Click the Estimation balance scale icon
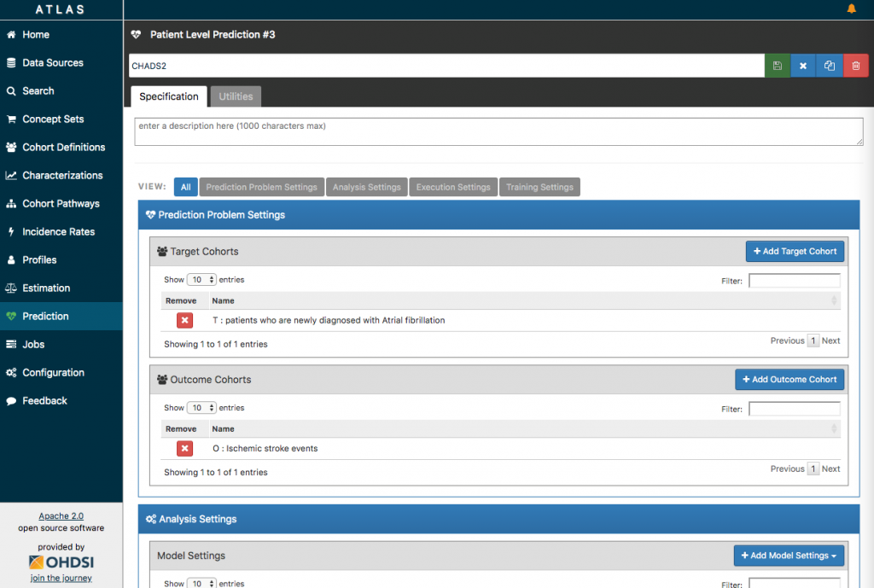The width and height of the screenshot is (874, 588). (x=11, y=288)
